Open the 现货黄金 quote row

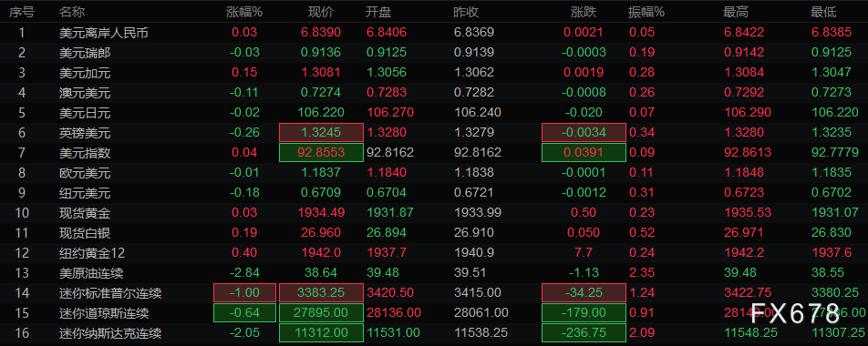point(434,213)
